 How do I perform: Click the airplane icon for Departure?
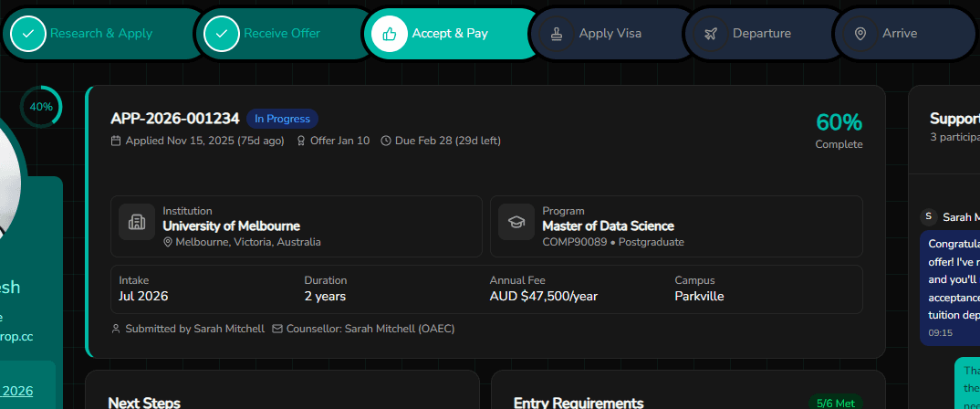(710, 34)
